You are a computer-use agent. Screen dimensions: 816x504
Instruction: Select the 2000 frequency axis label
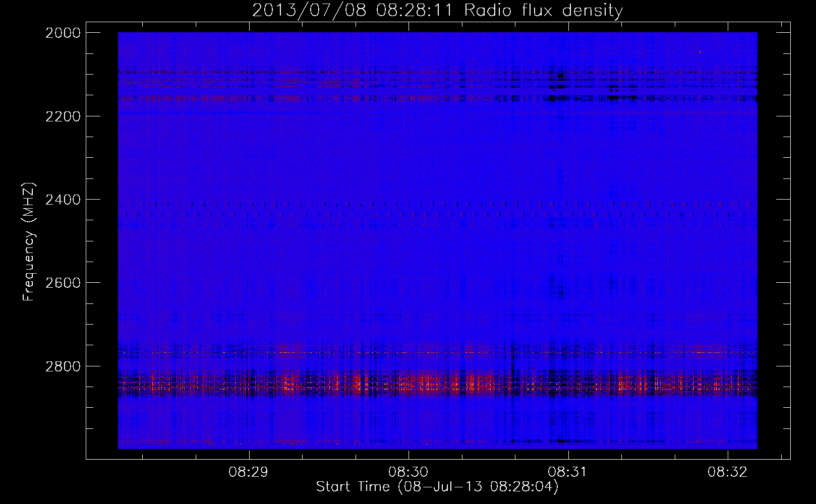[63, 33]
